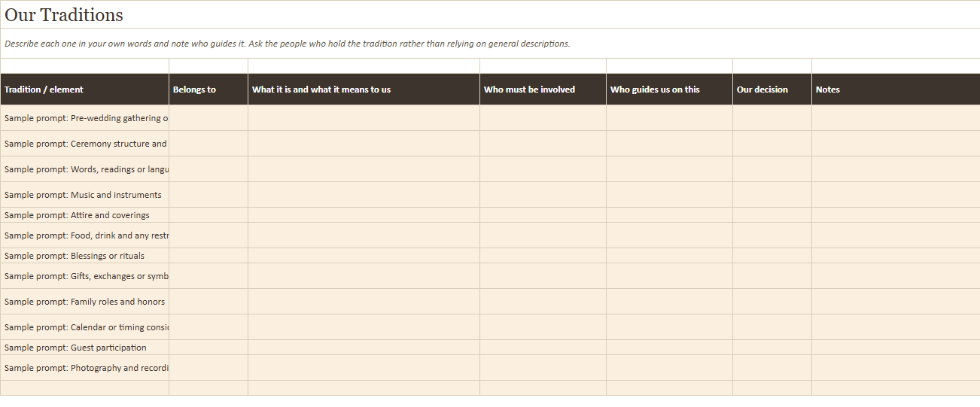Select the 'Family roles and honors' prompt cell

[x=84, y=302]
